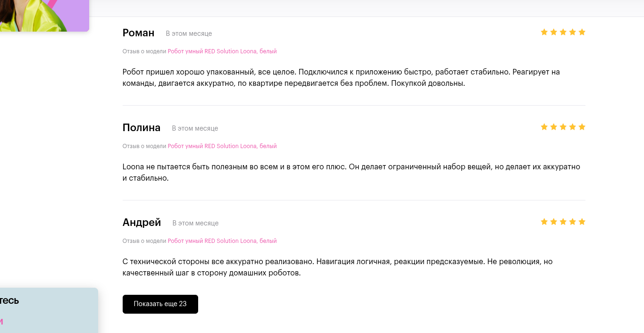Viewport: 644px width, 333px height.
Task: Click the reviewer name Полина
Action: 142,128
